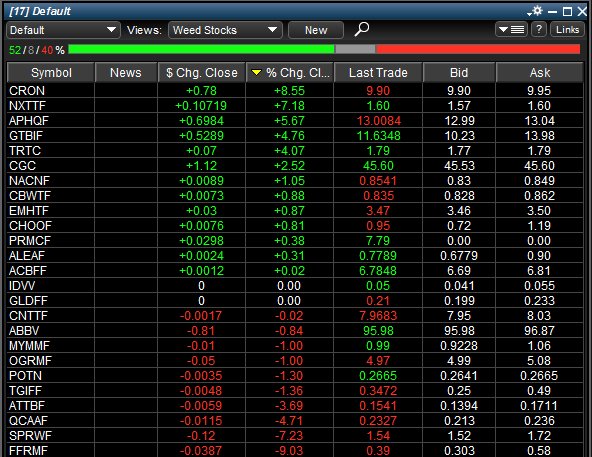The height and width of the screenshot is (457, 592).
Task: Select the CHOOF symbol
Action: [x=30, y=226]
